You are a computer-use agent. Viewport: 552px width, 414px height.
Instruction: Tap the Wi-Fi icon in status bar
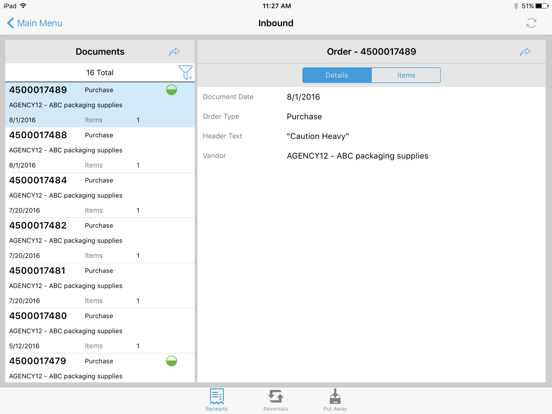pyautogui.click(x=23, y=6)
